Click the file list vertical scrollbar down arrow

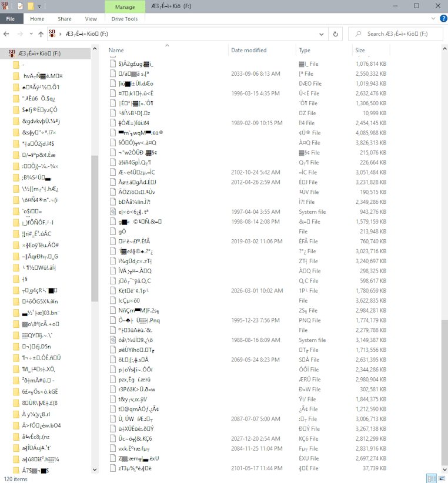(x=444, y=470)
